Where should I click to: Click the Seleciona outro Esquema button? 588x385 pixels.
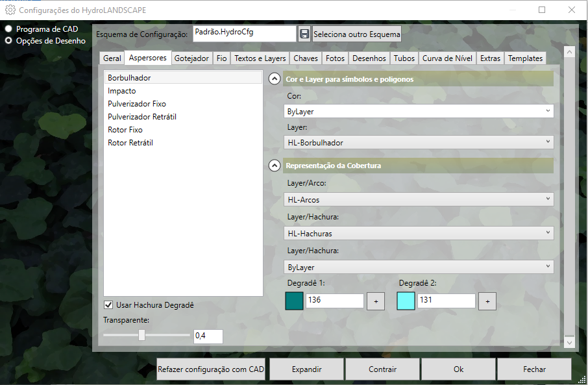click(356, 34)
